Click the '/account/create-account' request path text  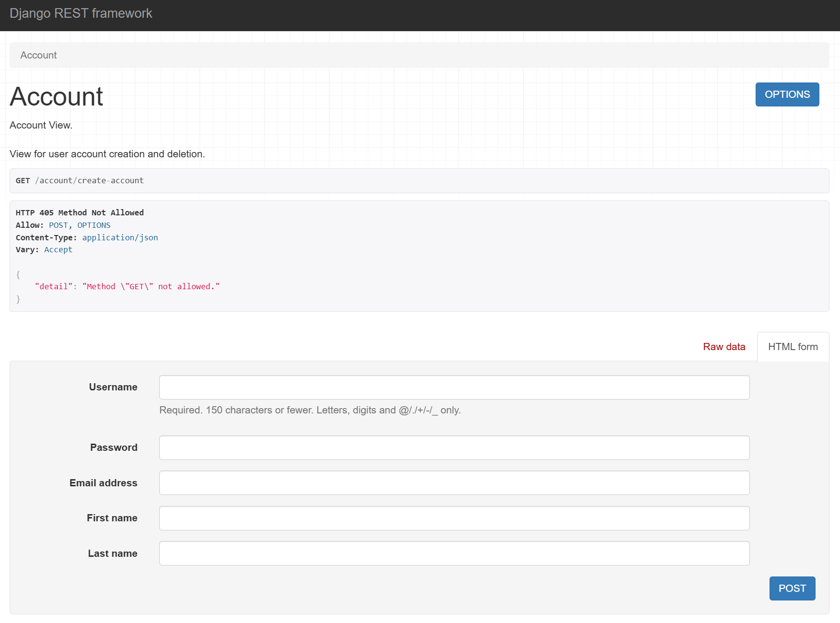[x=89, y=180]
